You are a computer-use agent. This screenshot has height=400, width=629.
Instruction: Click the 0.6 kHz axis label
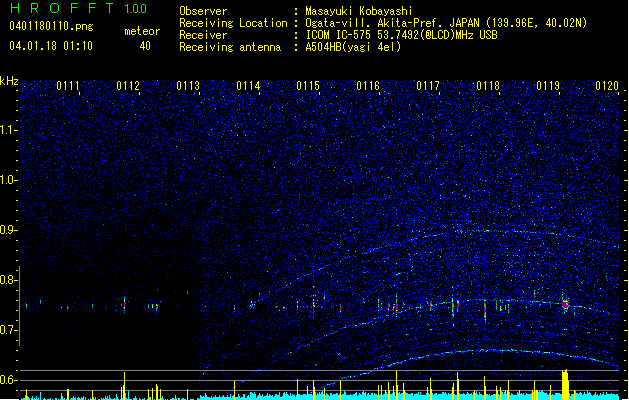point(8,380)
